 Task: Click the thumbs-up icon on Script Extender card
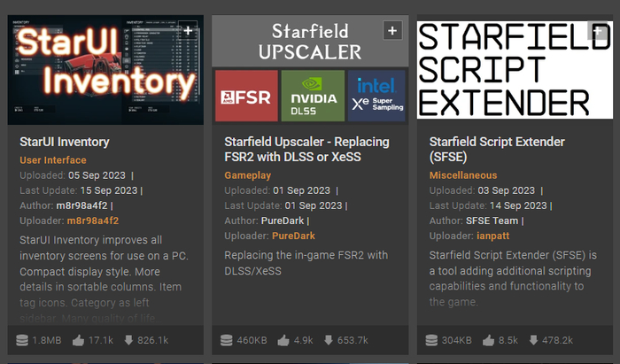tap(488, 340)
